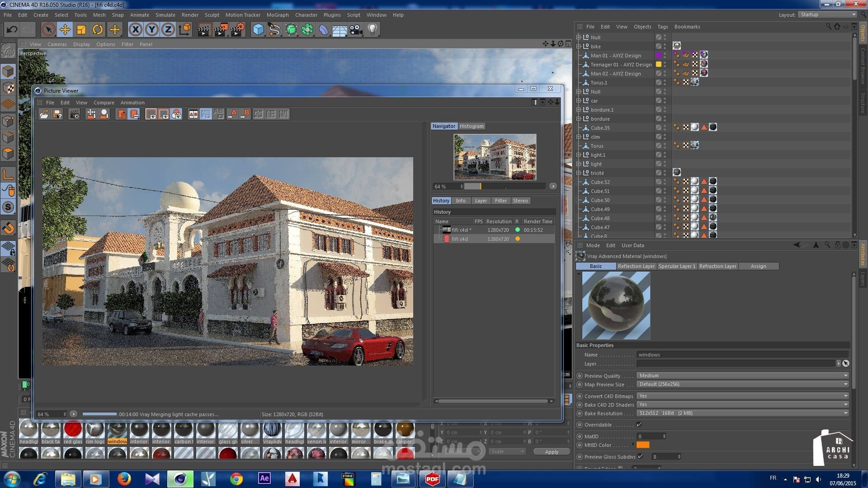Select the Move tool in top toolbar
Screen dimensions: 868x488
point(65,30)
